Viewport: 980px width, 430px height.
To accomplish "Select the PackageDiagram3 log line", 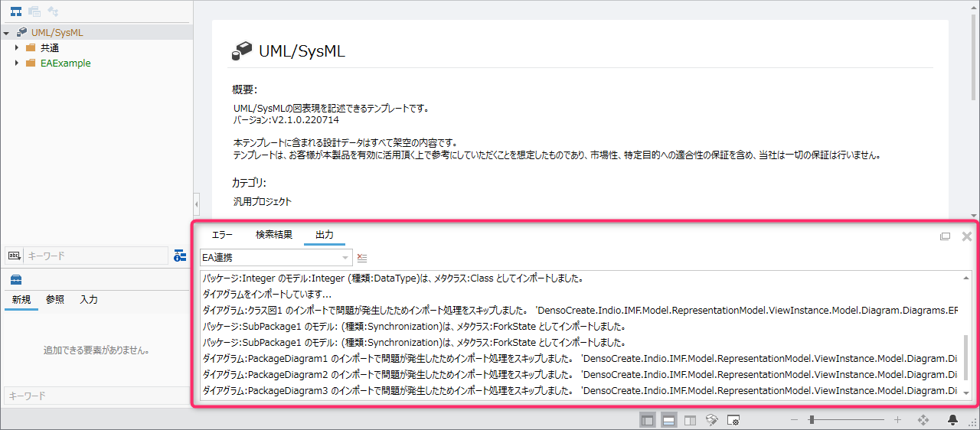I will click(580, 390).
